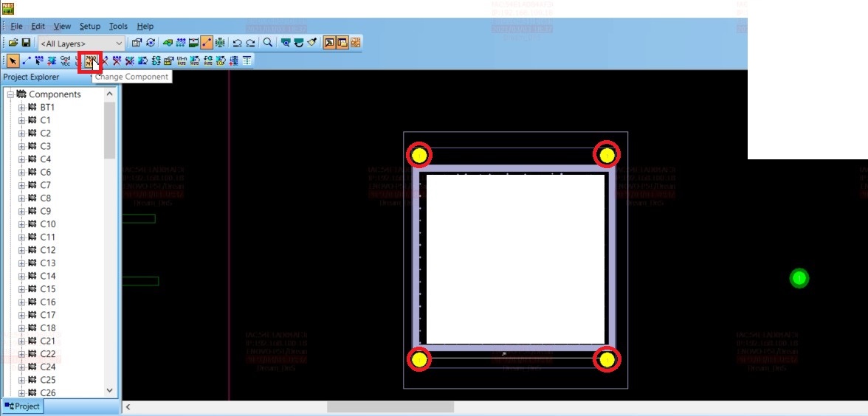Viewport: 868px width, 416px height.
Task: Click the Auto Swap Gate icon
Action: tap(207, 60)
